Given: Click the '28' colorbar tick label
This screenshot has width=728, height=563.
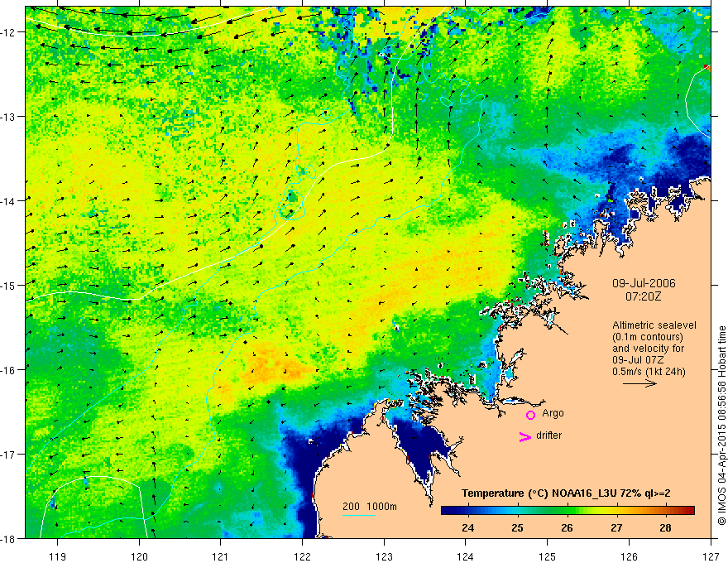Looking at the screenshot, I should pos(665,527).
